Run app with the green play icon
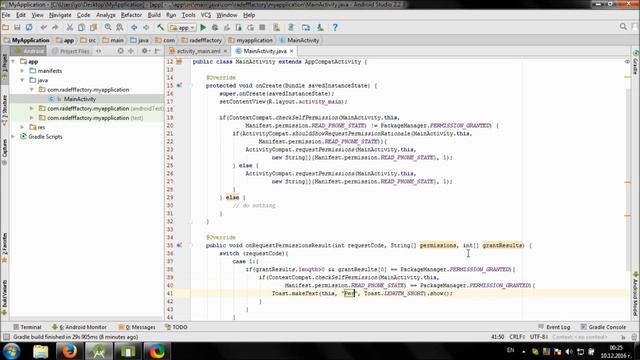The width and height of the screenshot is (640, 360). 203,27
